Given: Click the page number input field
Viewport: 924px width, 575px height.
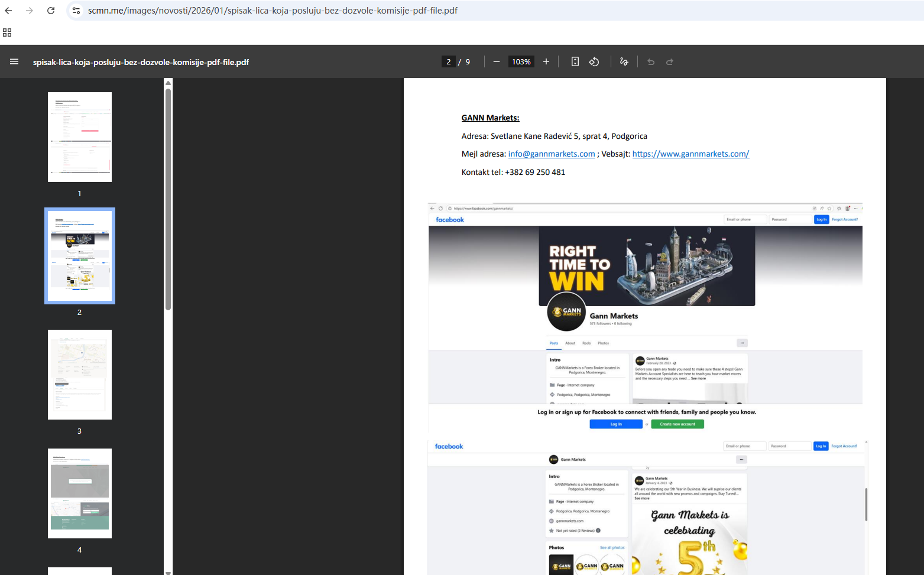Looking at the screenshot, I should 449,61.
